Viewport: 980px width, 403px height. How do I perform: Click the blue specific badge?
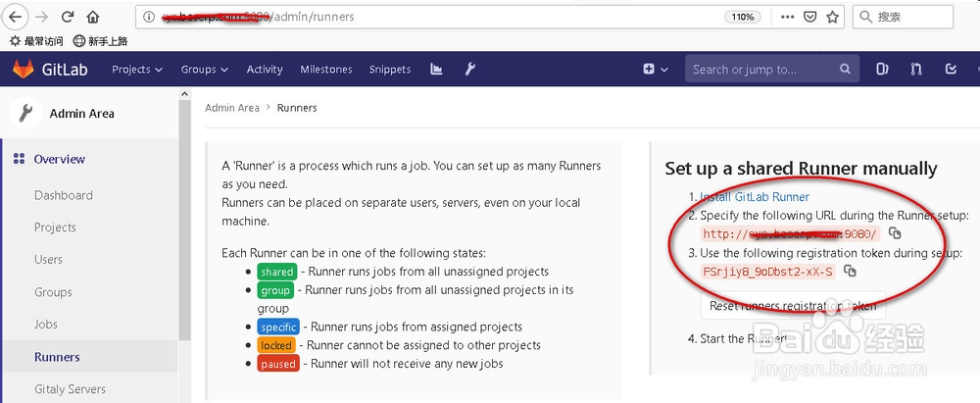(278, 327)
